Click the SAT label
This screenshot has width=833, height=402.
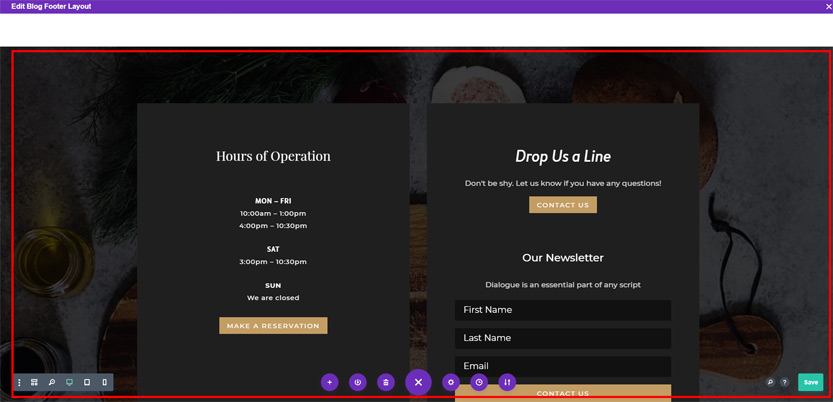(273, 250)
